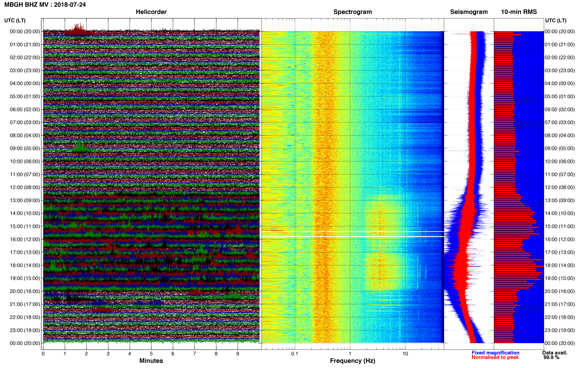Screen dimensions: 588x368
Task: Click left time label '06:00 (02:00)'
Action: click(25, 110)
